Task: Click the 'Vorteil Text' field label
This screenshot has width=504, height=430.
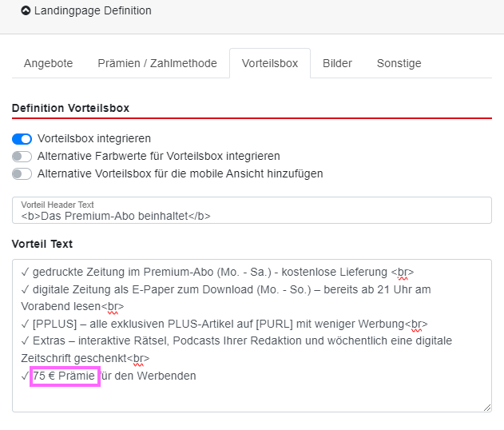Action: click(x=42, y=244)
